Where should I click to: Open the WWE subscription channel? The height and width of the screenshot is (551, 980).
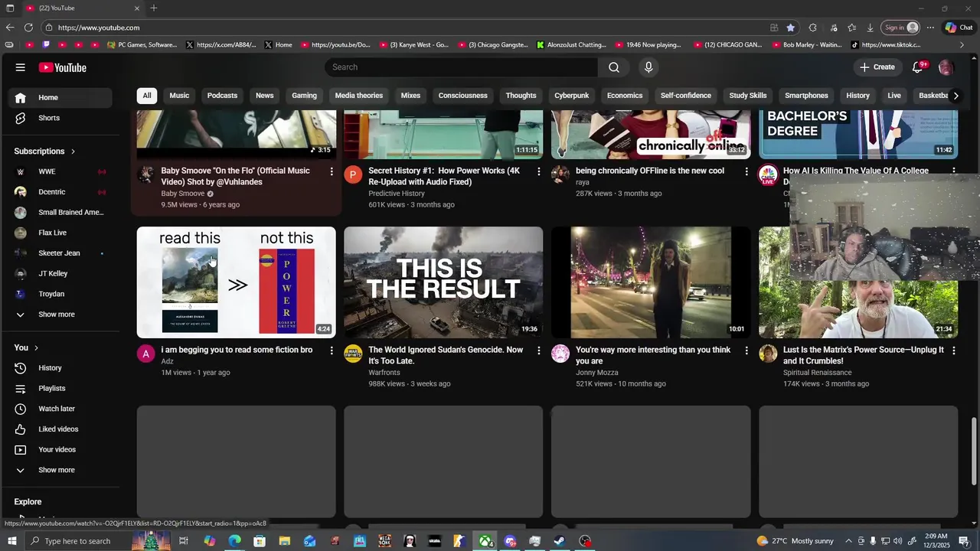[60, 171]
